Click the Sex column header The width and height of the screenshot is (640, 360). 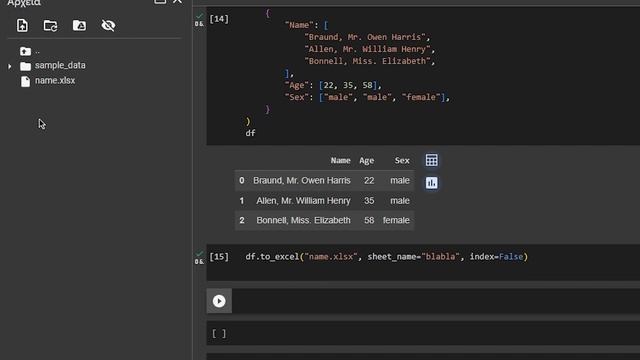(x=402, y=160)
